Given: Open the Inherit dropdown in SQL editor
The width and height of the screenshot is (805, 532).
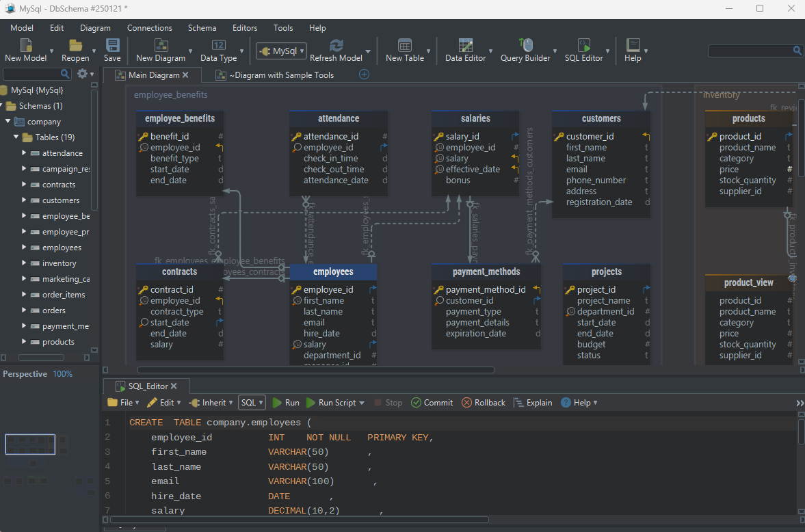Looking at the screenshot, I should [211, 403].
